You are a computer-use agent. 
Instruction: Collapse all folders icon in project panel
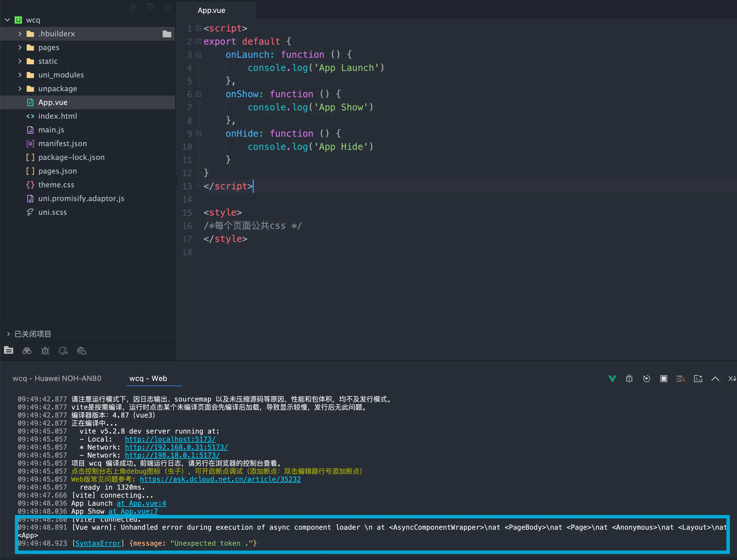(151, 7)
